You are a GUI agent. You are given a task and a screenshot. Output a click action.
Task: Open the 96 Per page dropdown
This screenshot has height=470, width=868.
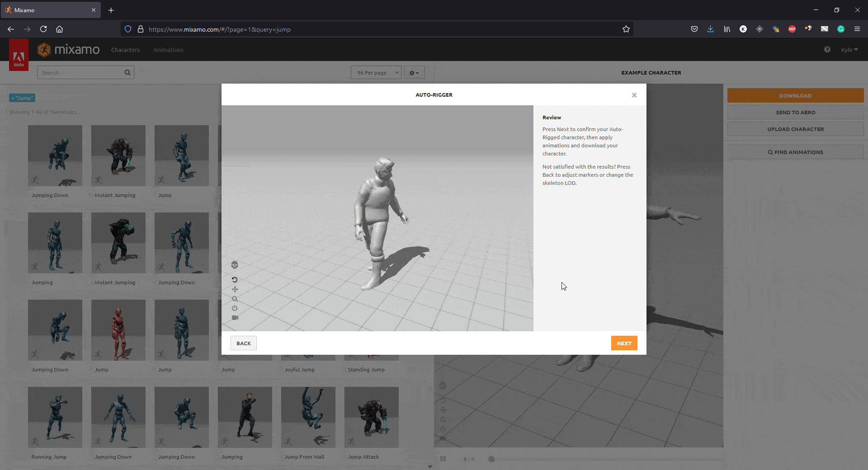pyautogui.click(x=376, y=72)
